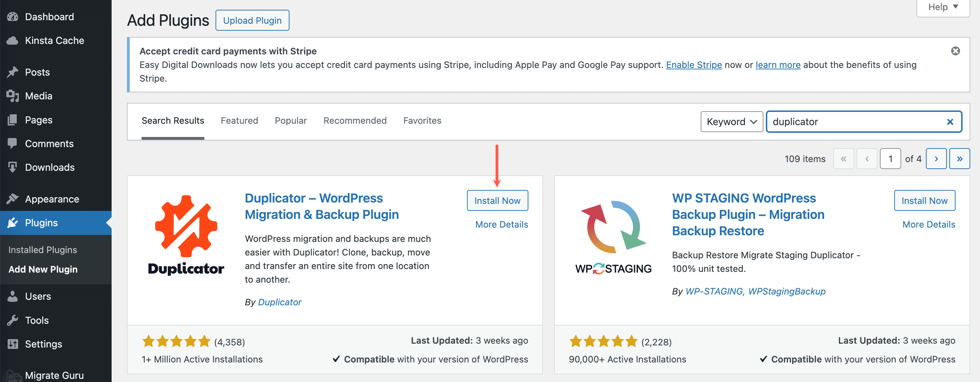Follow the Enable Stripe link
This screenshot has height=382, width=980.
[x=694, y=64]
